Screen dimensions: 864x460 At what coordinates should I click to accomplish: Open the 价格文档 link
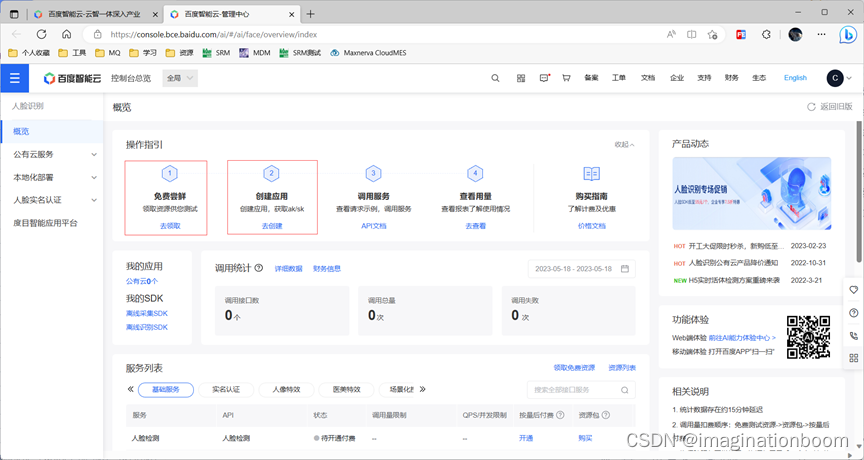592,226
